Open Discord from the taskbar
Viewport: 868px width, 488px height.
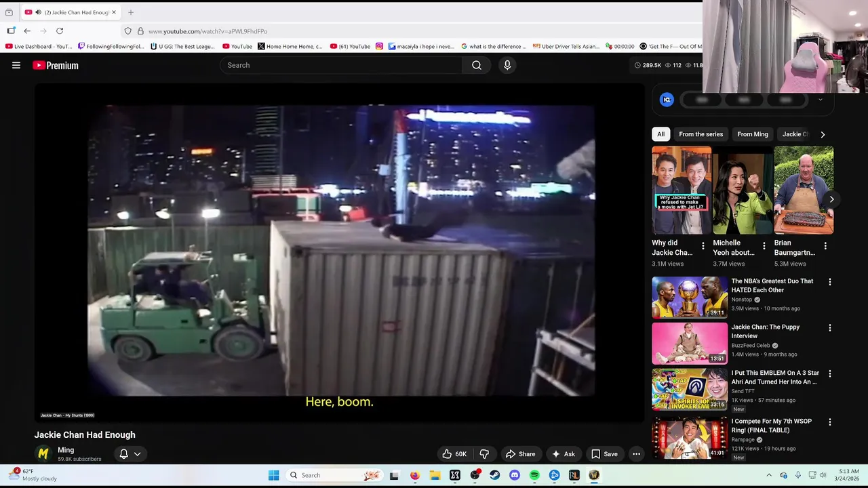click(x=515, y=475)
